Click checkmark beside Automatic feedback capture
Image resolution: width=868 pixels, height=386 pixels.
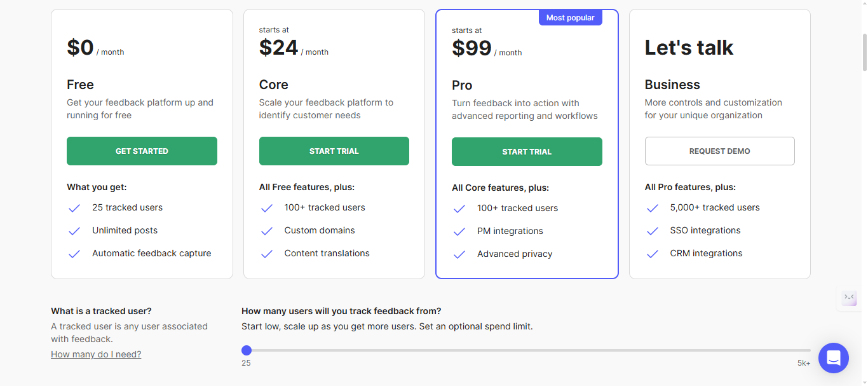click(x=74, y=253)
